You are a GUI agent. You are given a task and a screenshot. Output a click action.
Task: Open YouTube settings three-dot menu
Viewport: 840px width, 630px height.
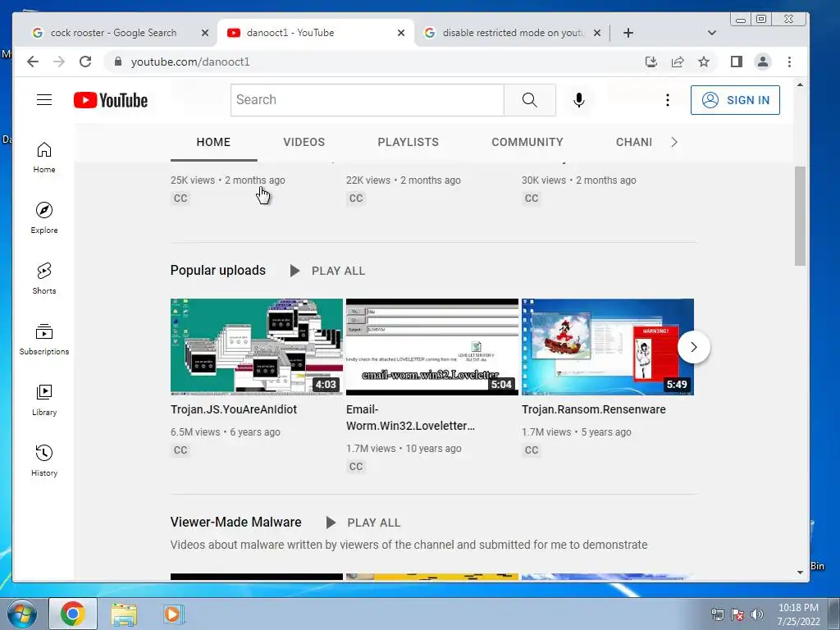pyautogui.click(x=667, y=99)
